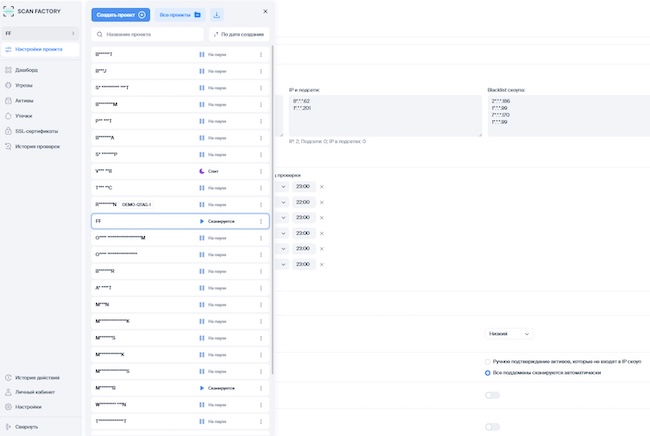The height and width of the screenshot is (436, 650).
Task: Click the Создать проект button
Action: (x=121, y=15)
